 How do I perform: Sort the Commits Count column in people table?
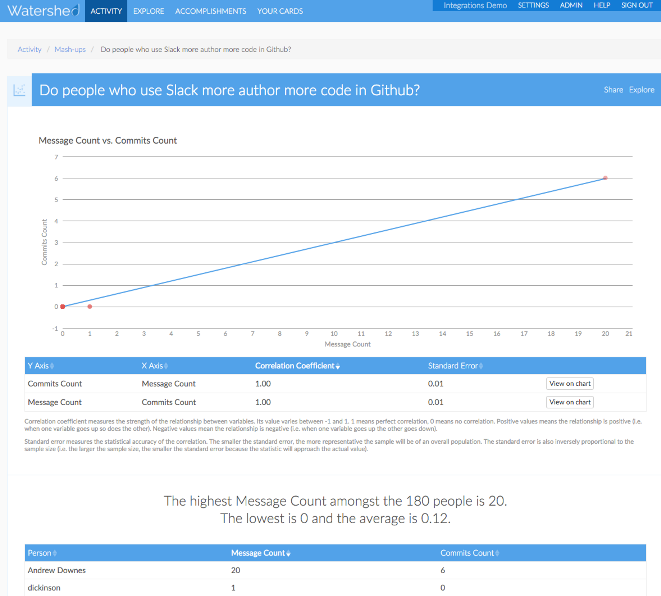[470, 553]
